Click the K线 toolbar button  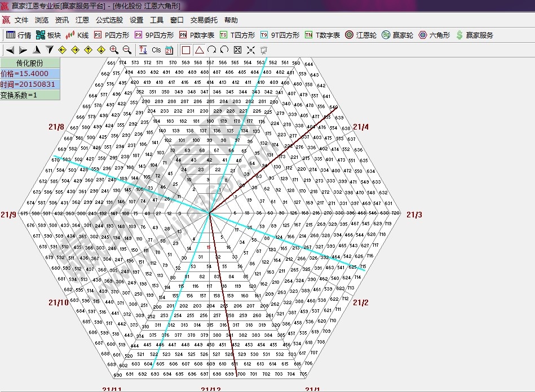[78, 35]
